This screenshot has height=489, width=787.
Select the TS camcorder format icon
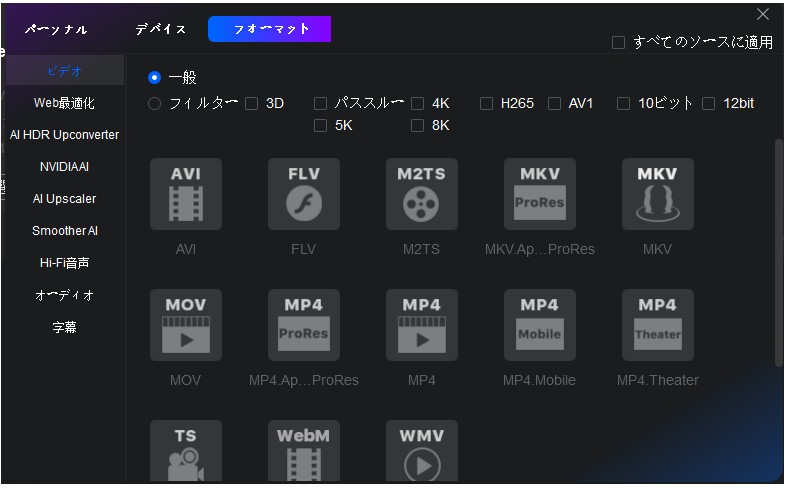185,452
